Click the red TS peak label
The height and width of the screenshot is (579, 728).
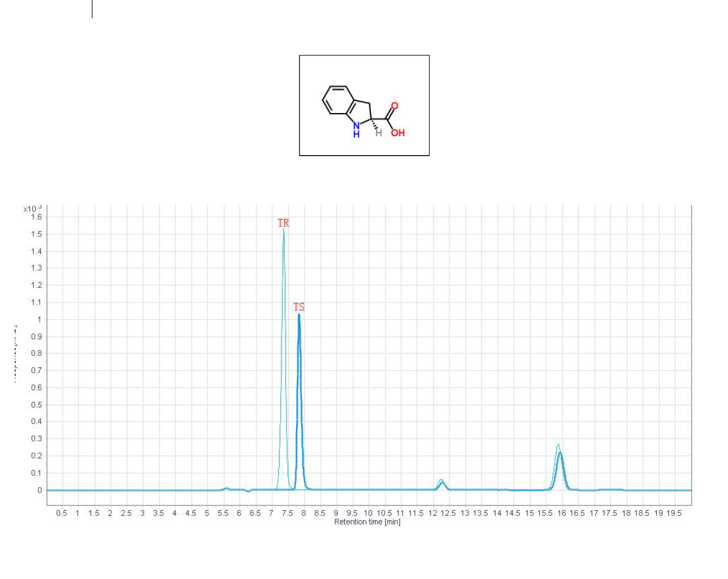click(299, 308)
